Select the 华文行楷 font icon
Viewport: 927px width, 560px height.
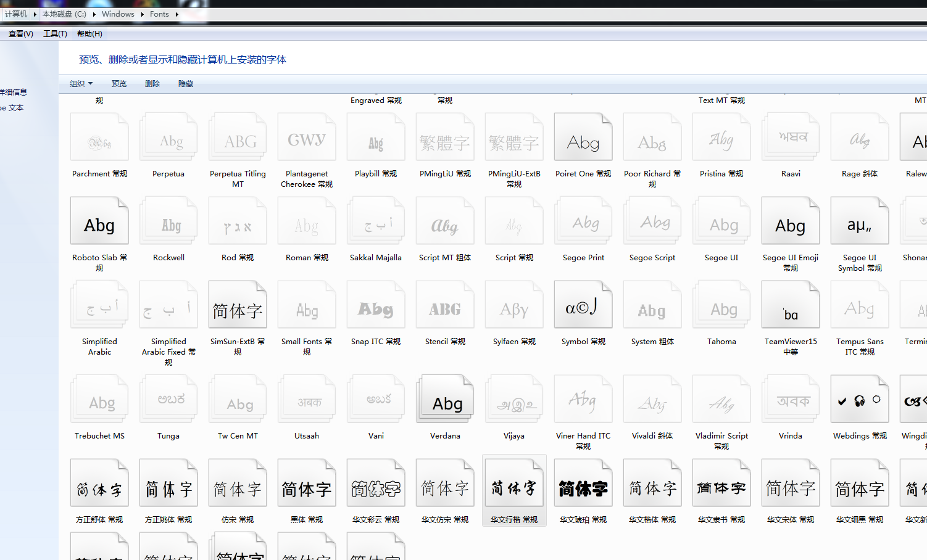coord(514,483)
